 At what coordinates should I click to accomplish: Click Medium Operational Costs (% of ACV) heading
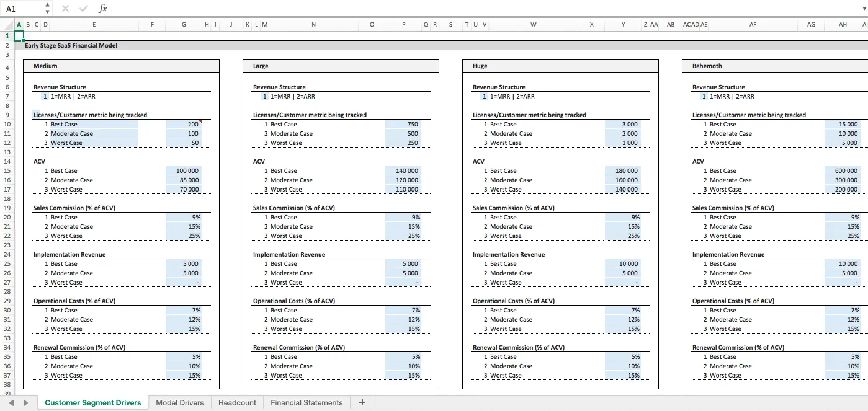click(74, 301)
